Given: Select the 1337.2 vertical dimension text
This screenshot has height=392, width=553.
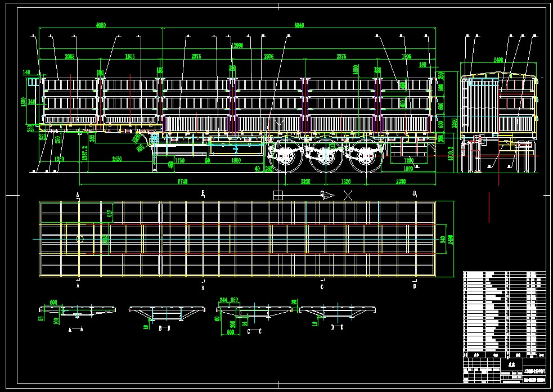Looking at the screenshot, I should coord(84,153).
